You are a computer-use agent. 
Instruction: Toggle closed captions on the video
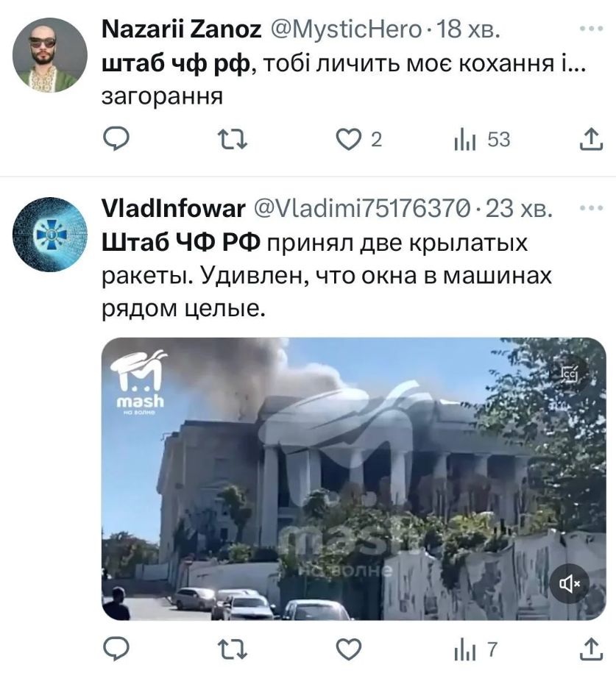570,374
